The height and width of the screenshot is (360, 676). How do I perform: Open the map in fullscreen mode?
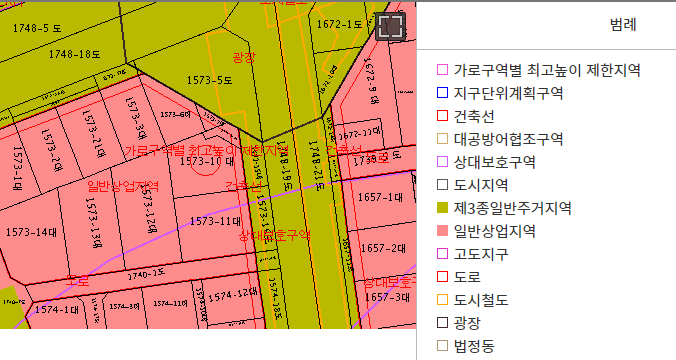pos(390,27)
